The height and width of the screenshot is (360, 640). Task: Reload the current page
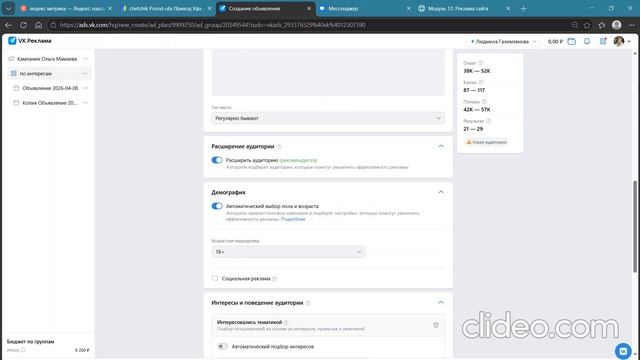23,25
